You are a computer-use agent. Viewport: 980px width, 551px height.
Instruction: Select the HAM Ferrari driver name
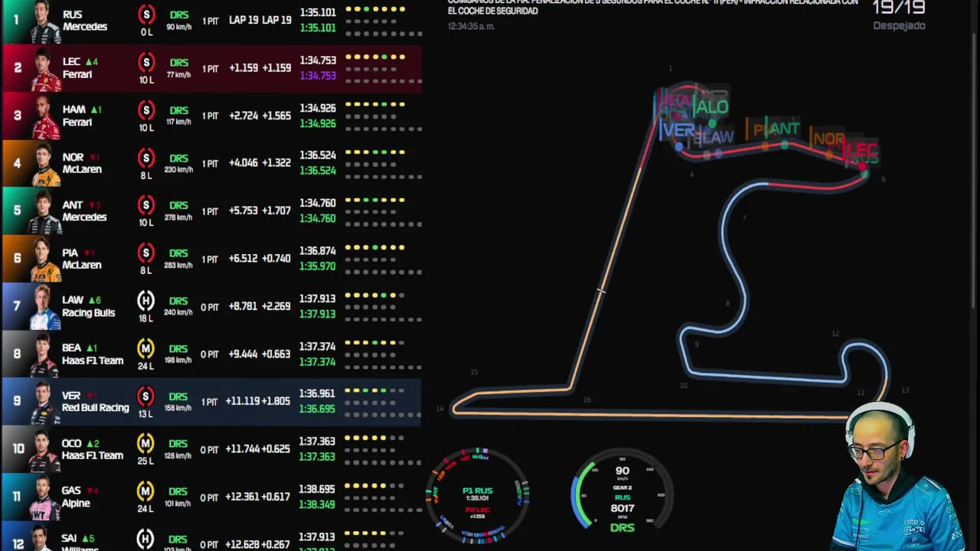(77, 116)
